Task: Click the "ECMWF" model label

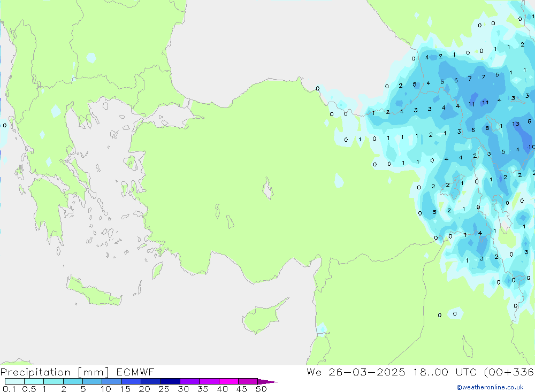Action: [x=135, y=372]
